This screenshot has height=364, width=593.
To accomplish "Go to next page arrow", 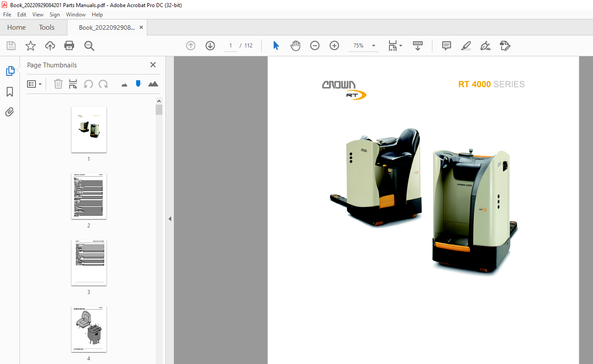I will 210,46.
